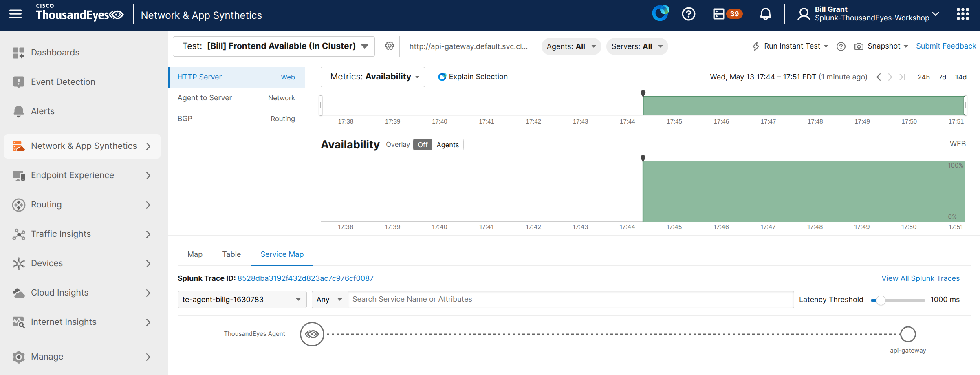Viewport: 980px width, 375px height.
Task: Click the Event Detection sidebar icon
Action: [18, 82]
